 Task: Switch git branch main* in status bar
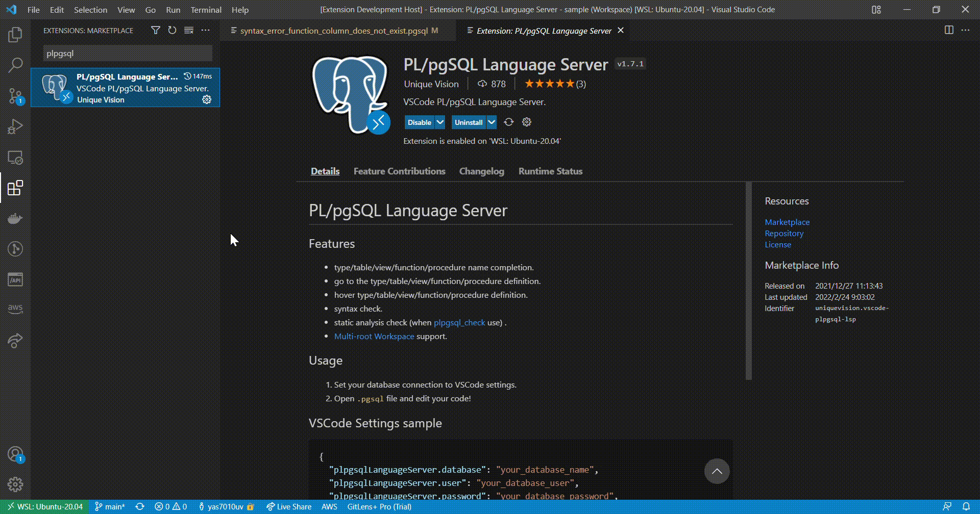[x=110, y=506]
